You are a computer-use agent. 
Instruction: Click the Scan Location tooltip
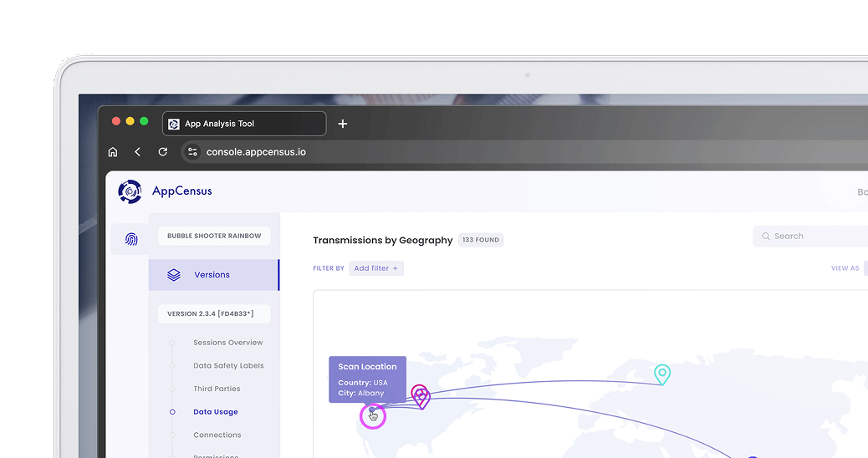(368, 379)
